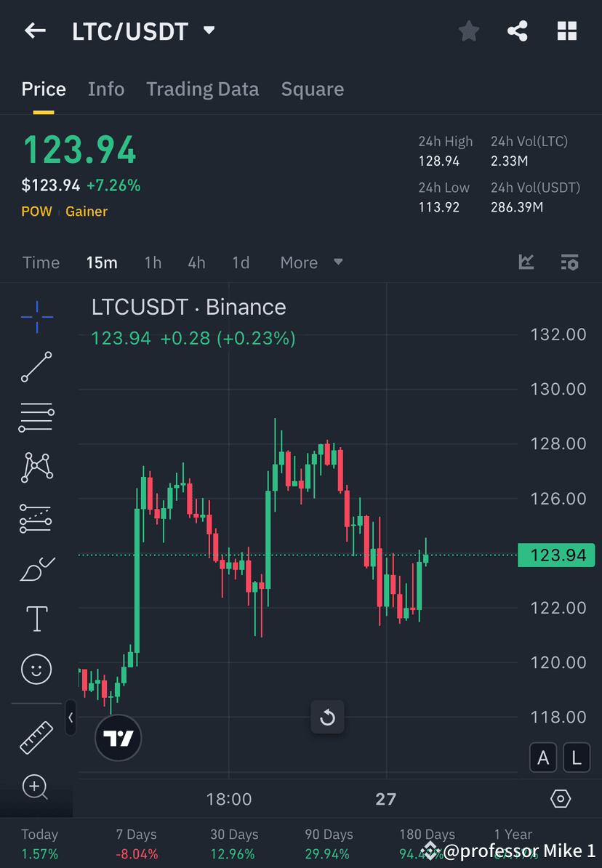Open the Info tab
The height and width of the screenshot is (868, 602).
tap(105, 89)
